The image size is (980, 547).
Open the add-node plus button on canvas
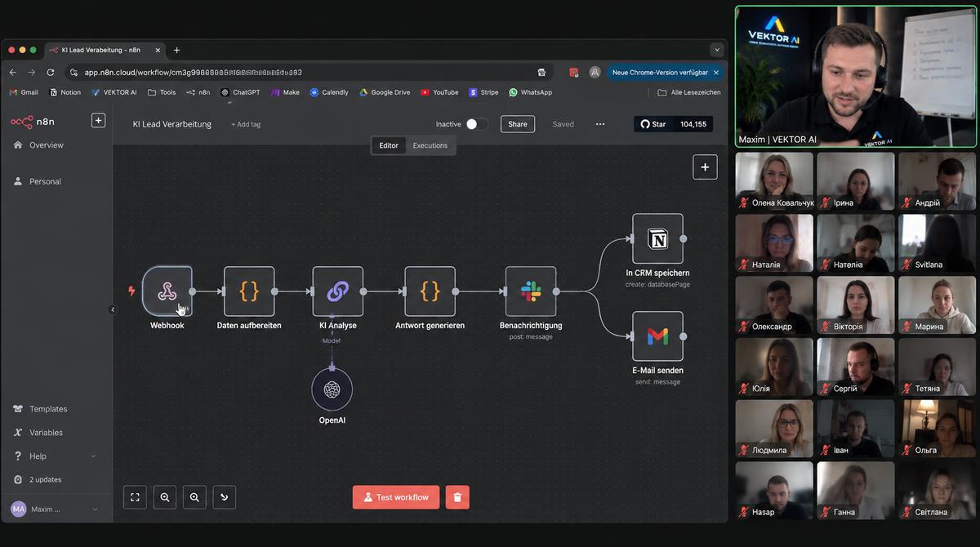(x=705, y=167)
